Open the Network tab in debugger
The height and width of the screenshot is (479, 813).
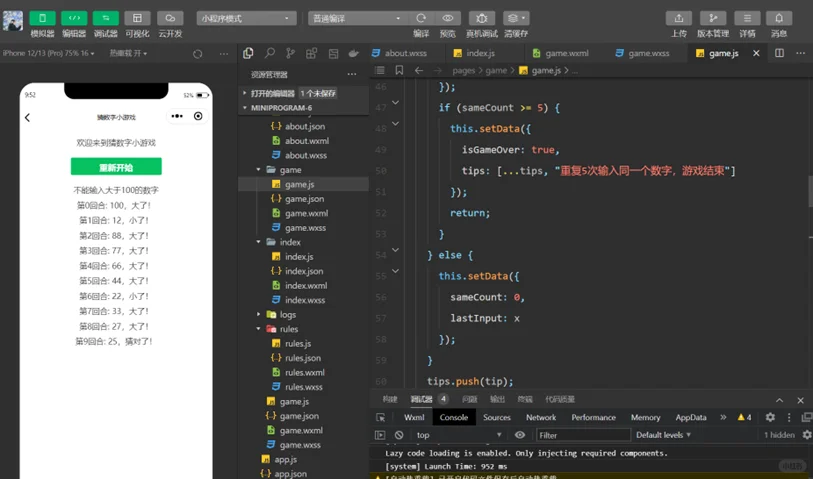click(541, 417)
